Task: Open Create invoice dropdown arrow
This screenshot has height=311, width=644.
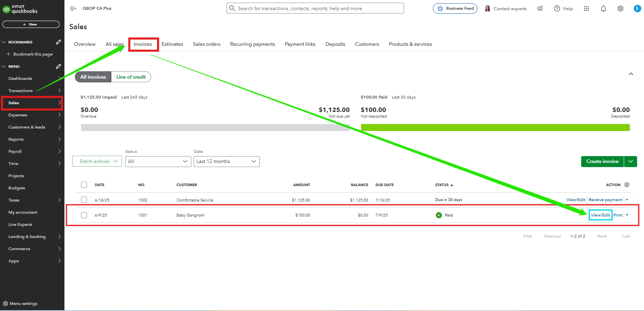Action: point(631,161)
